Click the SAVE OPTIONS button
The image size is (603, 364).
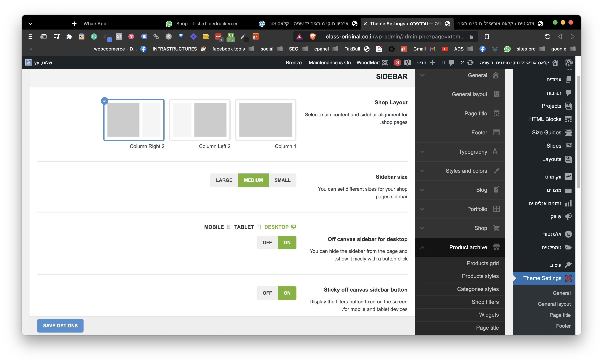pos(60,326)
